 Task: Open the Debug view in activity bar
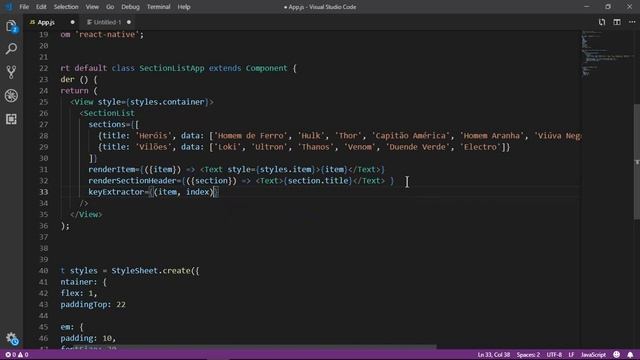(x=11, y=96)
